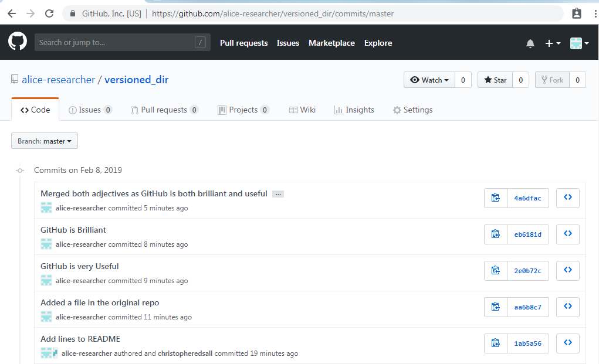This screenshot has width=599, height=364.
Task: Click the Fork button
Action: (x=553, y=80)
